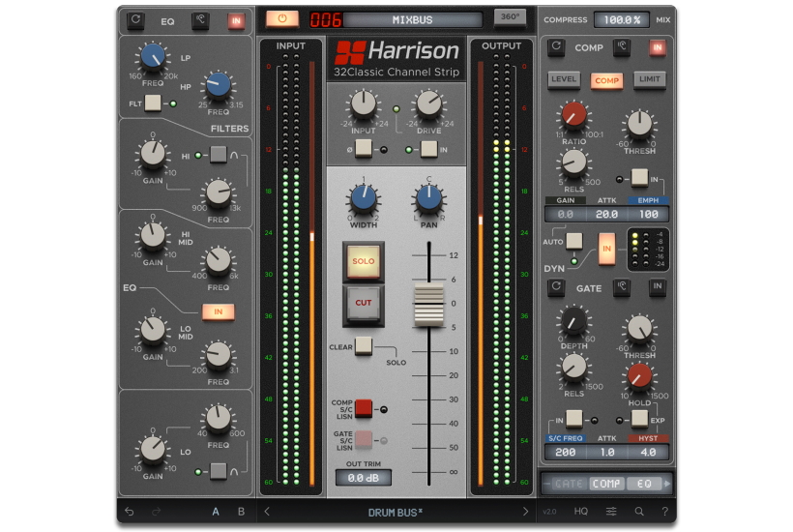Click the OUT TRIM 0.0 dB field
Image resolution: width=793 pixels, height=532 pixels.
click(x=363, y=478)
